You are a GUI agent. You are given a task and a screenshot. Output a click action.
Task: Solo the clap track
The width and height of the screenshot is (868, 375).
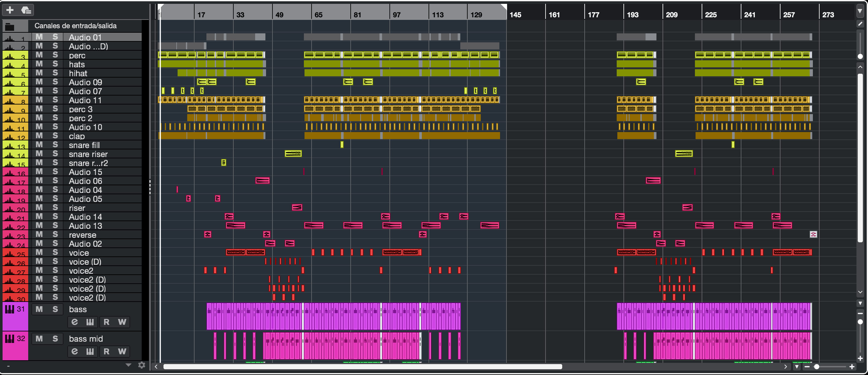(55, 136)
